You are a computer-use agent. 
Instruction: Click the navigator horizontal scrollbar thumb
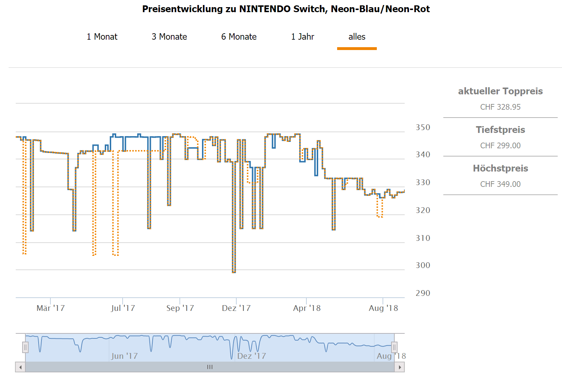click(210, 367)
